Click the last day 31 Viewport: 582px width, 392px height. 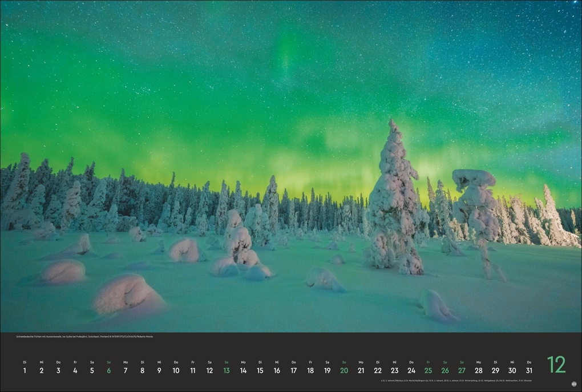[x=529, y=370]
